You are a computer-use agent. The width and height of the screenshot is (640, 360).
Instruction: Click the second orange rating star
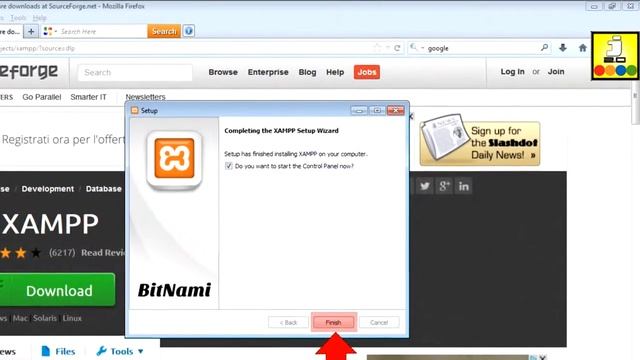(20, 253)
